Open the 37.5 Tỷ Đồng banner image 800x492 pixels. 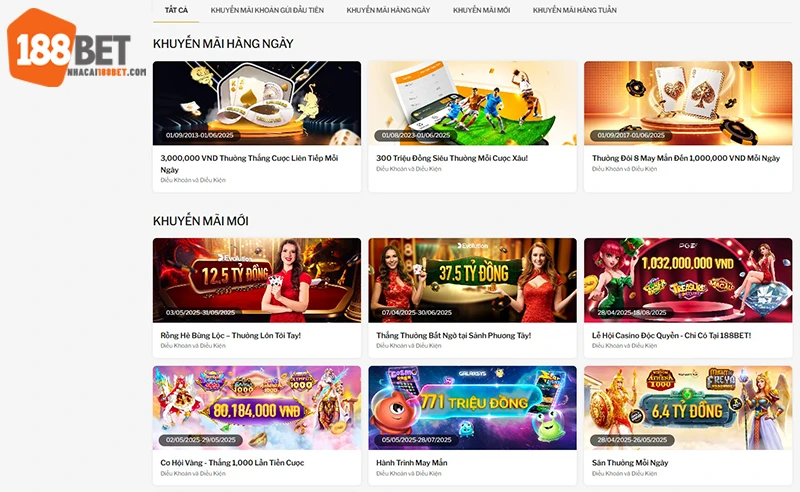(x=472, y=280)
